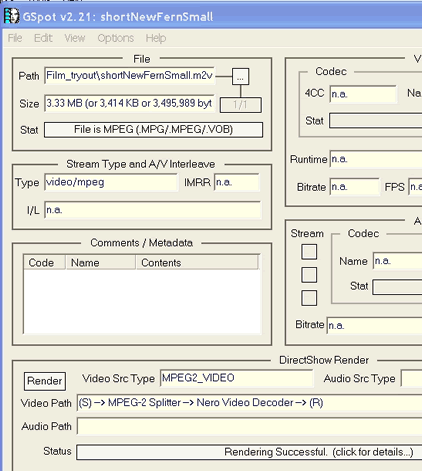This screenshot has height=471, width=422.
Task: Click the 1/1 file counter button
Action: [x=240, y=105]
